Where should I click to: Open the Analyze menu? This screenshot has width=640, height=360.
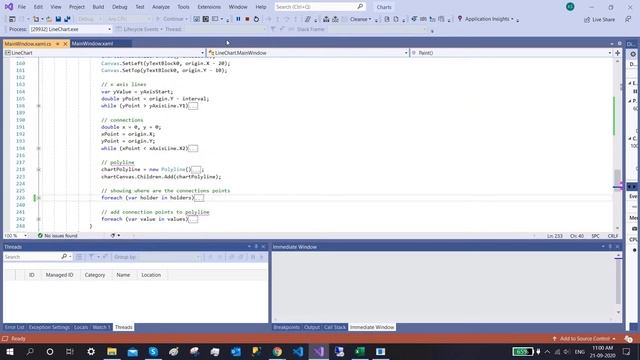[x=161, y=7]
